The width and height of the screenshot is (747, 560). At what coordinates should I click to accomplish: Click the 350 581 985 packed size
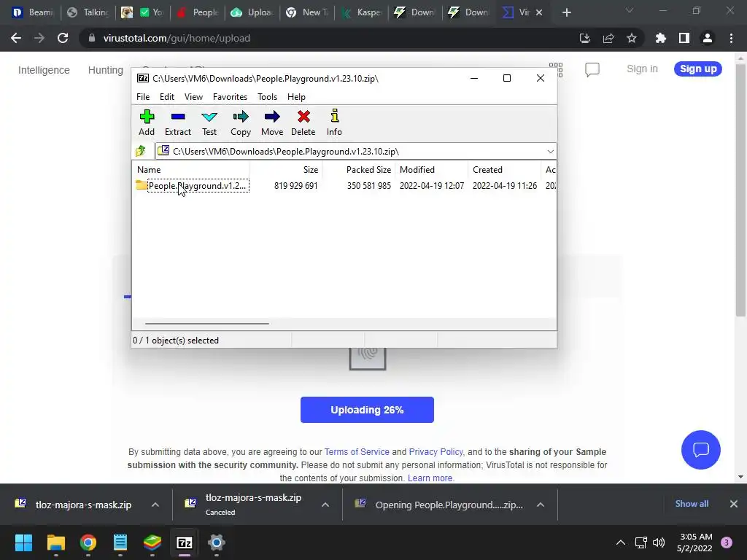point(368,186)
